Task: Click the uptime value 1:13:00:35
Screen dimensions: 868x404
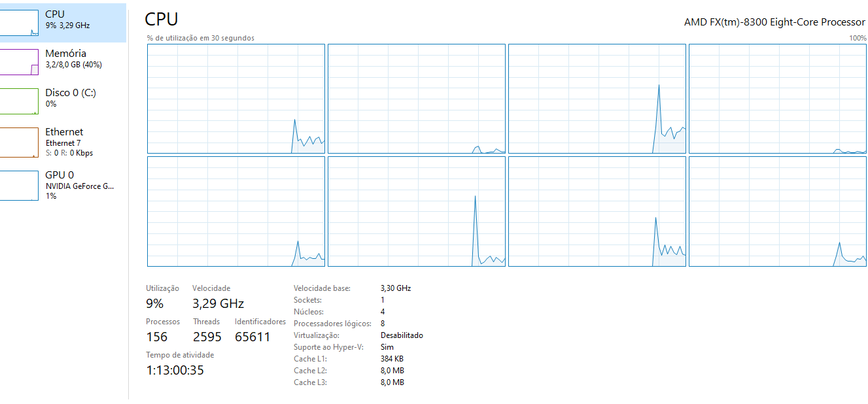Action: point(175,370)
